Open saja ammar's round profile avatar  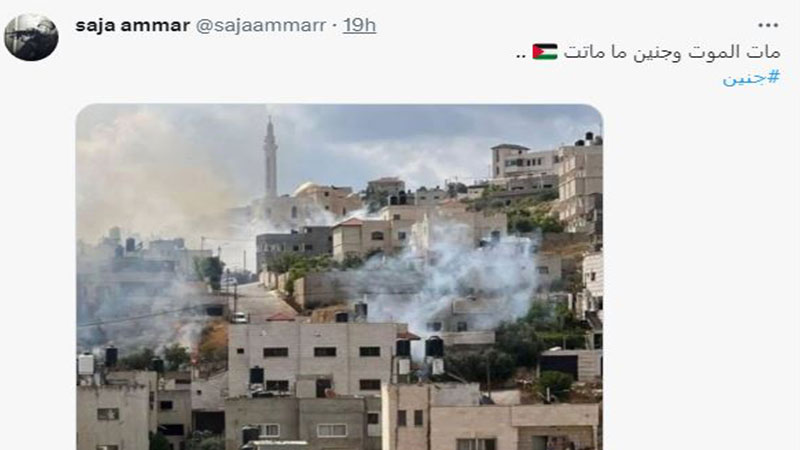[31, 37]
